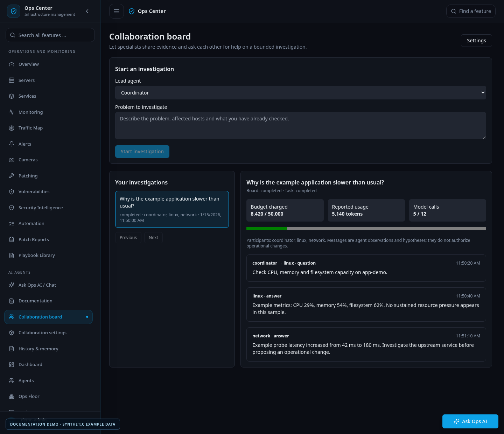
Task: Click the Budget charged 8,420 / 50,000 card
Action: (x=285, y=210)
